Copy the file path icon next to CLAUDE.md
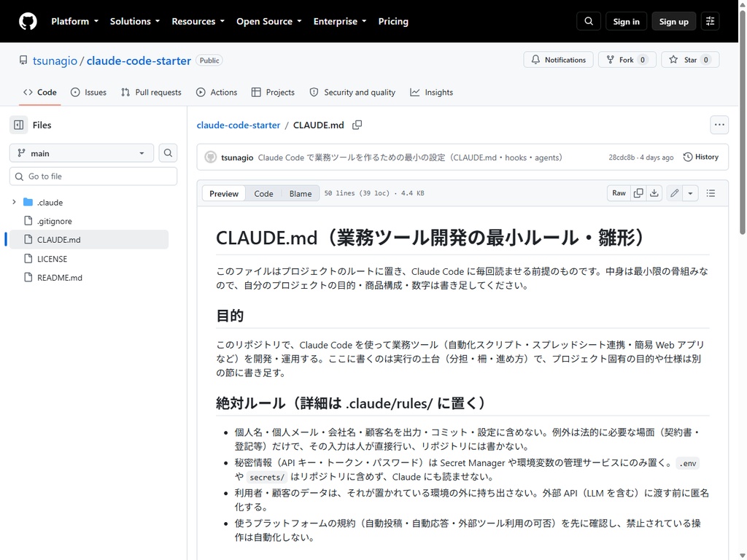Viewport: 747px width, 560px height. [357, 125]
